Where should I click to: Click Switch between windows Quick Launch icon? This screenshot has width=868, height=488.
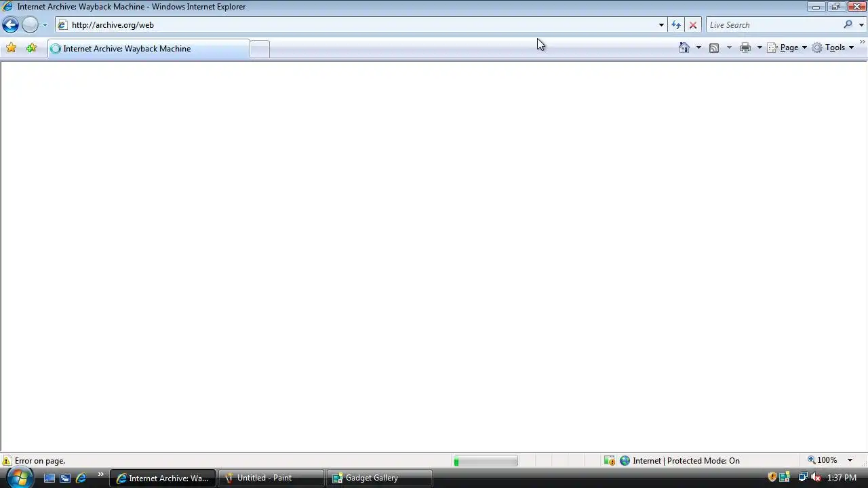coord(65,478)
